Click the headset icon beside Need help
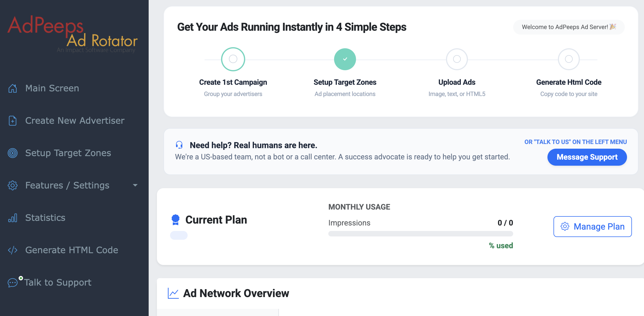The width and height of the screenshot is (644, 316). 179,145
